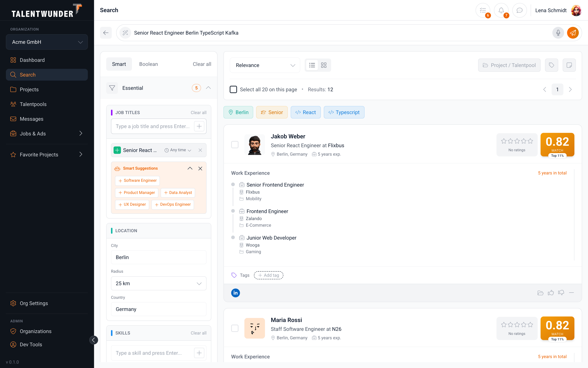This screenshot has width=588, height=368.
Task: Collapse the sidebar with round arrow button
Action: [x=94, y=340]
